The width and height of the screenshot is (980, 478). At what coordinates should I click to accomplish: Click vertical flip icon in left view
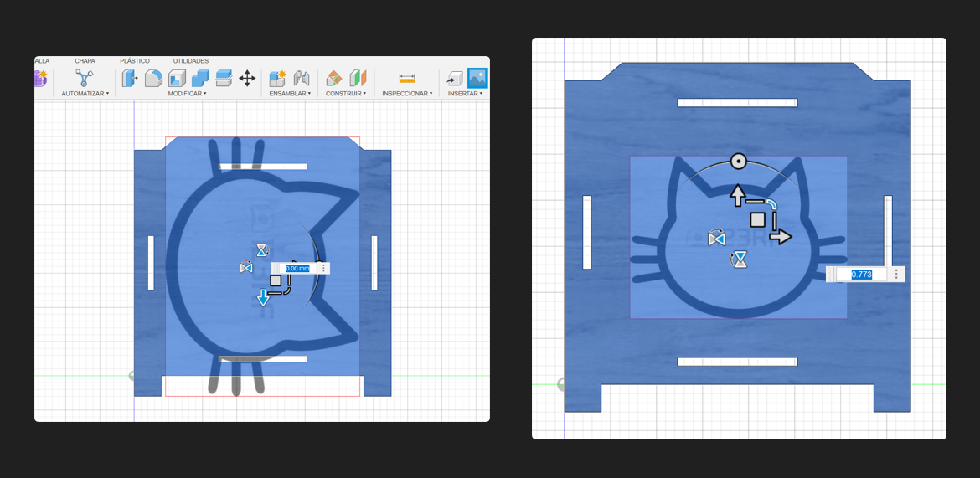(262, 250)
